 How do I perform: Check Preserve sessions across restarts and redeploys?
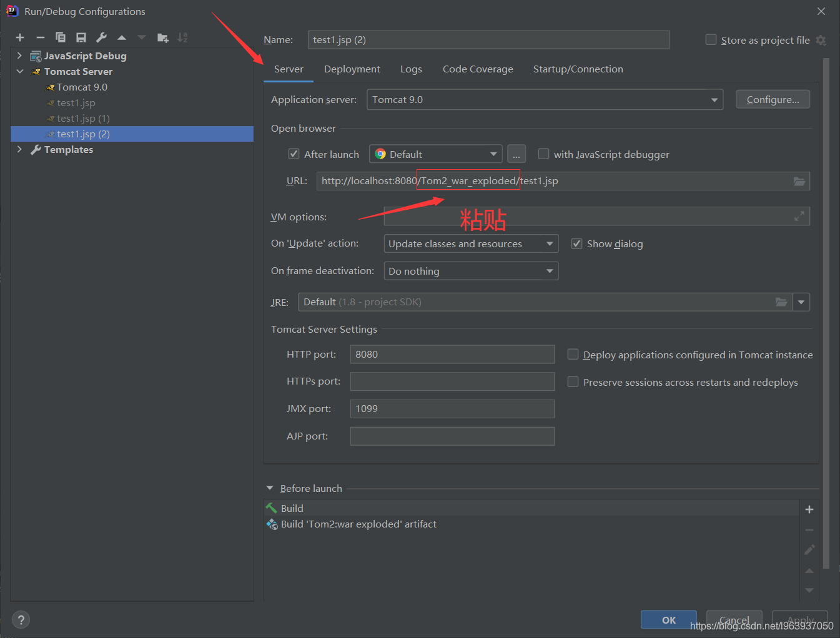click(x=573, y=381)
